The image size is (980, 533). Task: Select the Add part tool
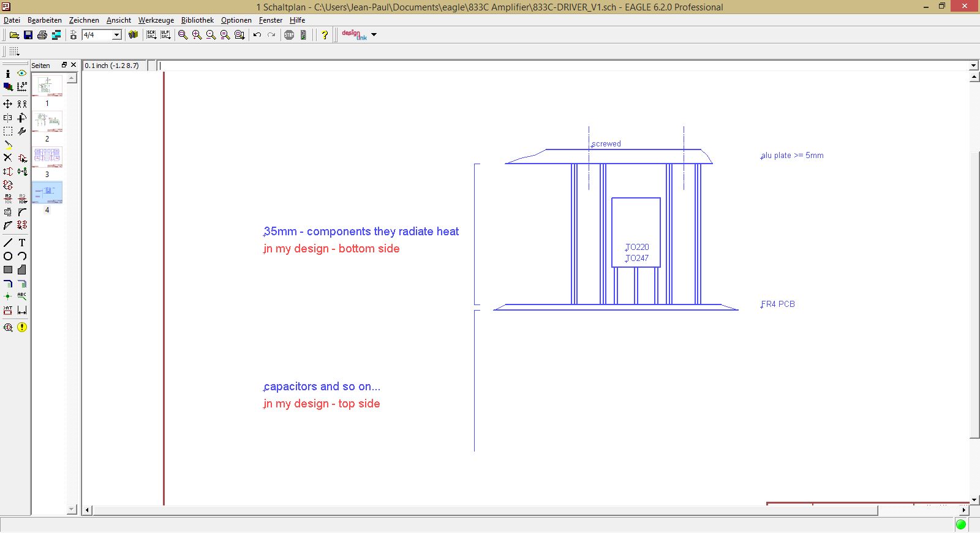pos(22,158)
